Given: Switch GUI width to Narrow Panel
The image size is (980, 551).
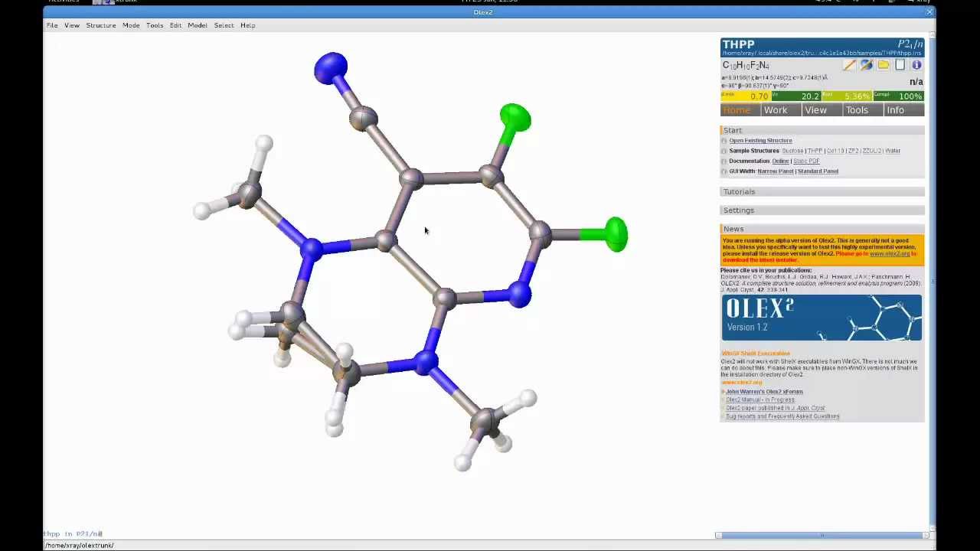Looking at the screenshot, I should coord(776,171).
